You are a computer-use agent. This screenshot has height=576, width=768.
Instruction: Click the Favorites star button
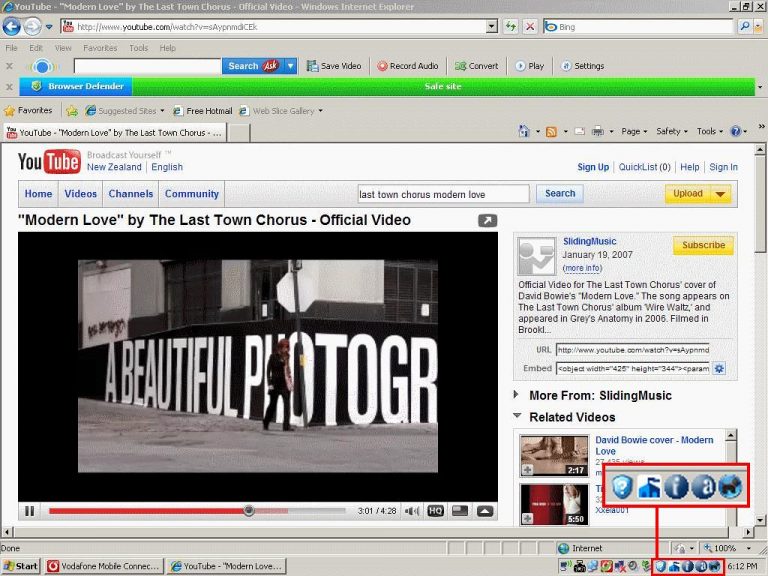(x=28, y=111)
